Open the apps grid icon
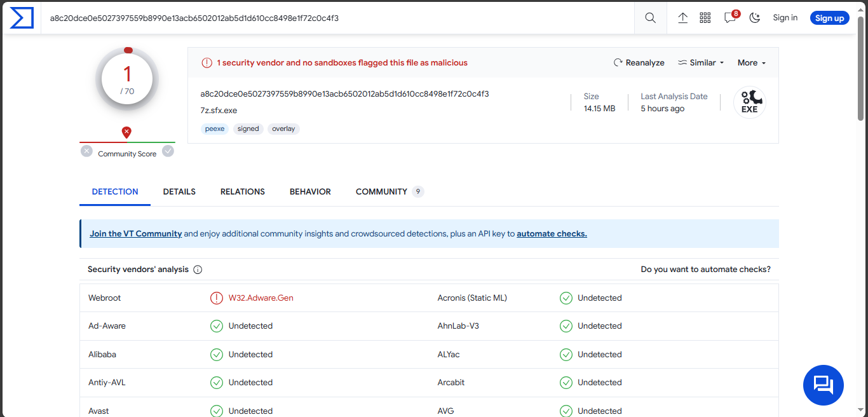The width and height of the screenshot is (868, 417). [705, 18]
